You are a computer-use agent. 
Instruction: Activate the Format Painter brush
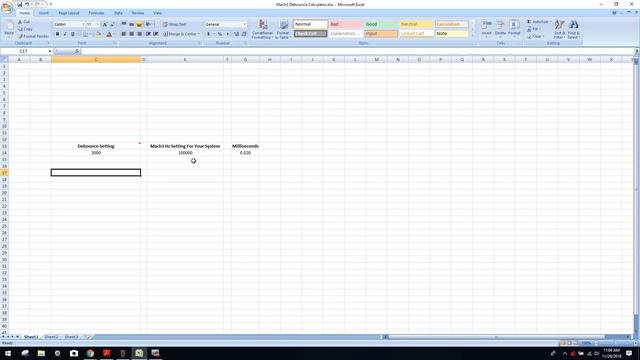[33, 36]
